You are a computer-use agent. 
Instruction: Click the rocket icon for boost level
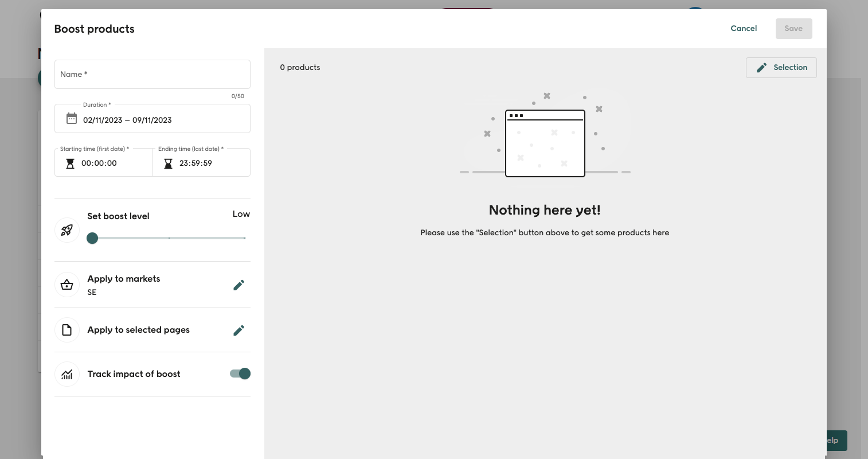[67, 230]
